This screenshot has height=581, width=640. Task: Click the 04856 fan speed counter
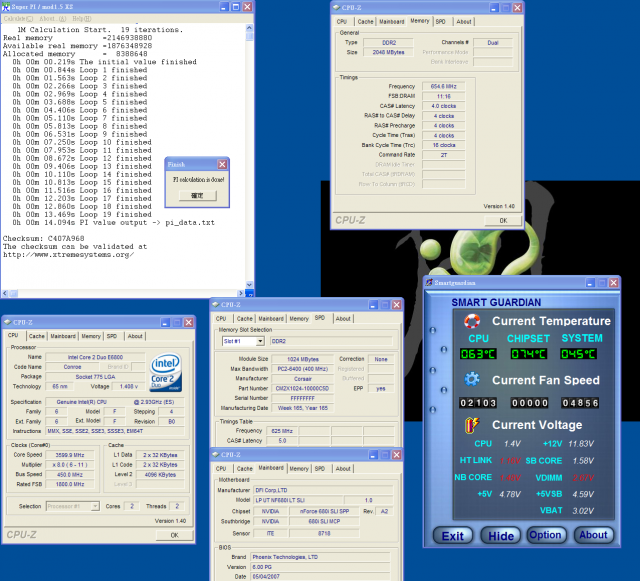(x=580, y=403)
